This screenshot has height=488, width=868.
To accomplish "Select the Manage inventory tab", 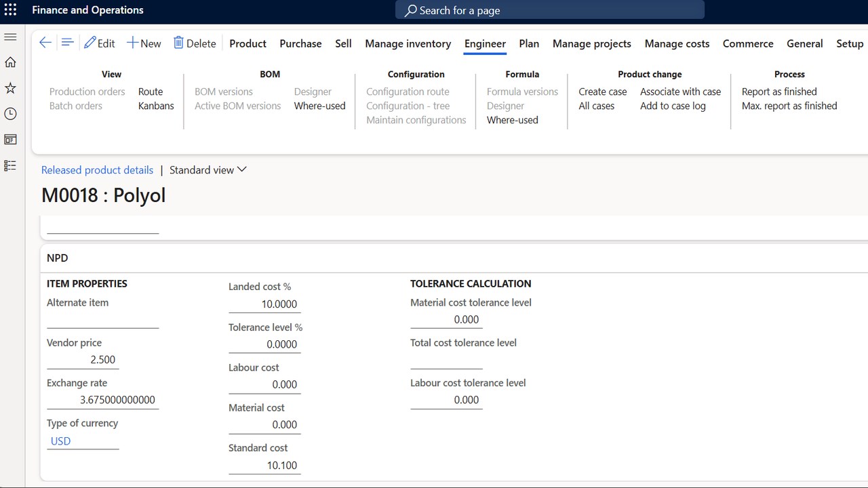I will [x=408, y=43].
